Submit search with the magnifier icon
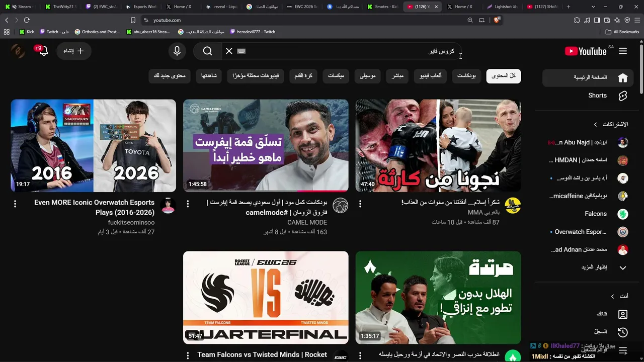 click(x=208, y=51)
